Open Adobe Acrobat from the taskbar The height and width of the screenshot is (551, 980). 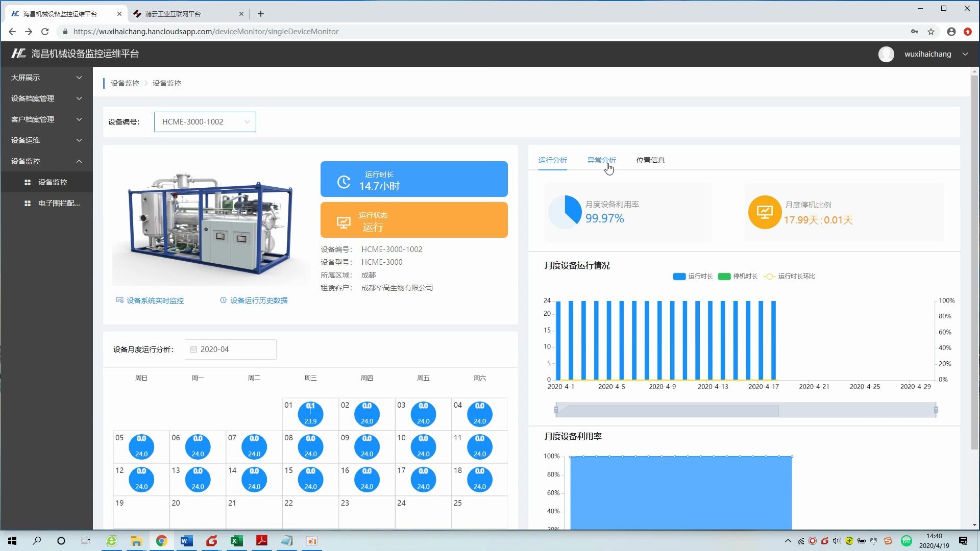(262, 541)
